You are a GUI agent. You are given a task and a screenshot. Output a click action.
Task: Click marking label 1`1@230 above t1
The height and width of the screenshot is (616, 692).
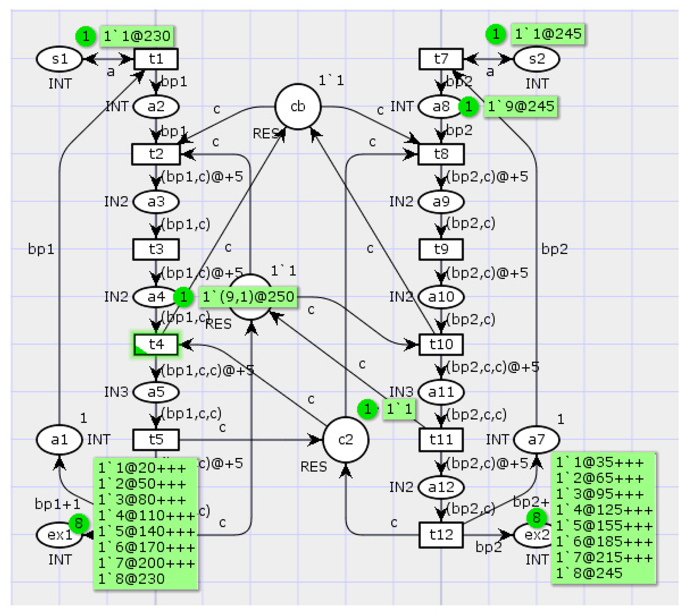tap(137, 36)
